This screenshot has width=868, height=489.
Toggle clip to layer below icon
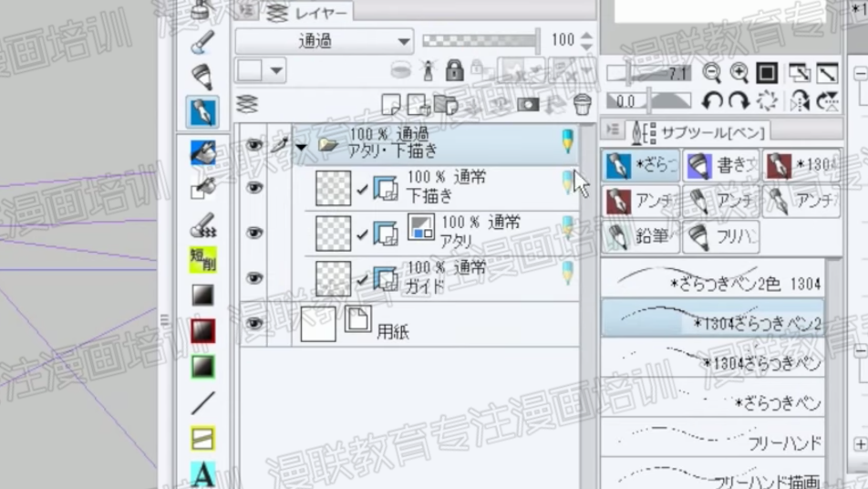click(x=401, y=70)
